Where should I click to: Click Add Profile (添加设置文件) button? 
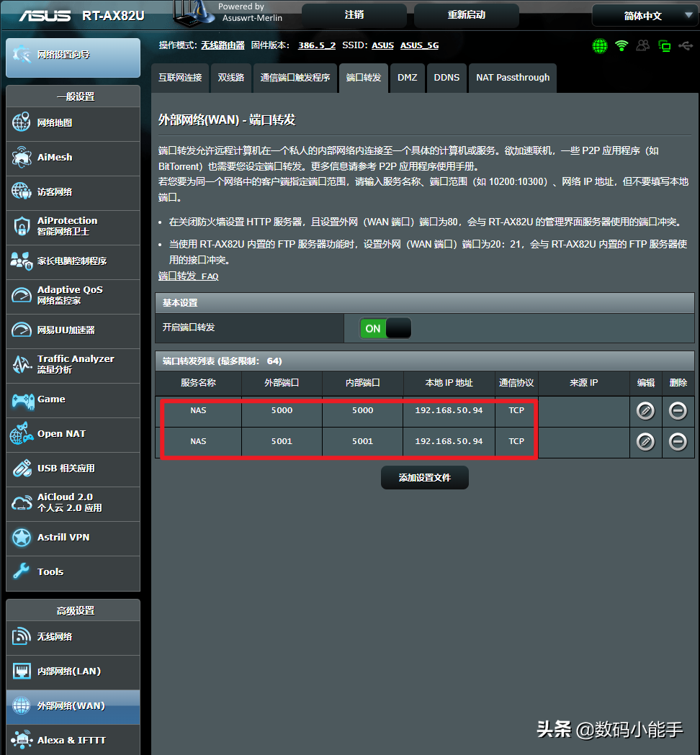pos(424,478)
